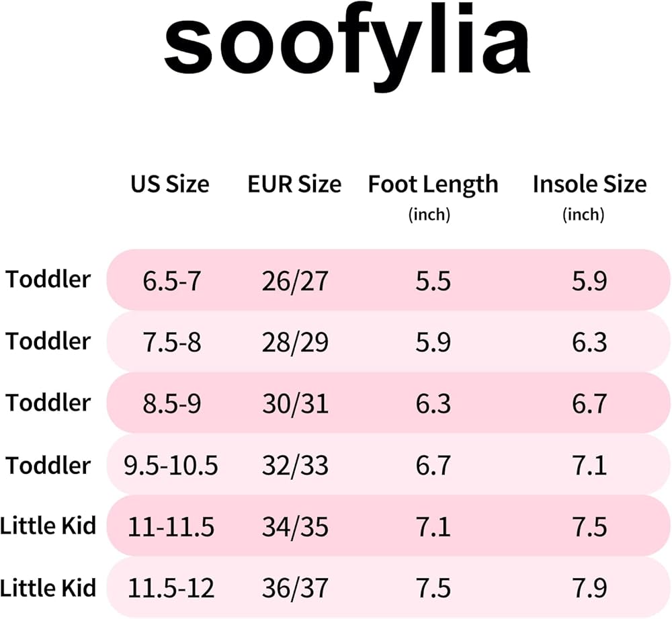Viewport: 672px width, 619px height.
Task: Click EUR size 28/29 cell
Action: (x=295, y=342)
